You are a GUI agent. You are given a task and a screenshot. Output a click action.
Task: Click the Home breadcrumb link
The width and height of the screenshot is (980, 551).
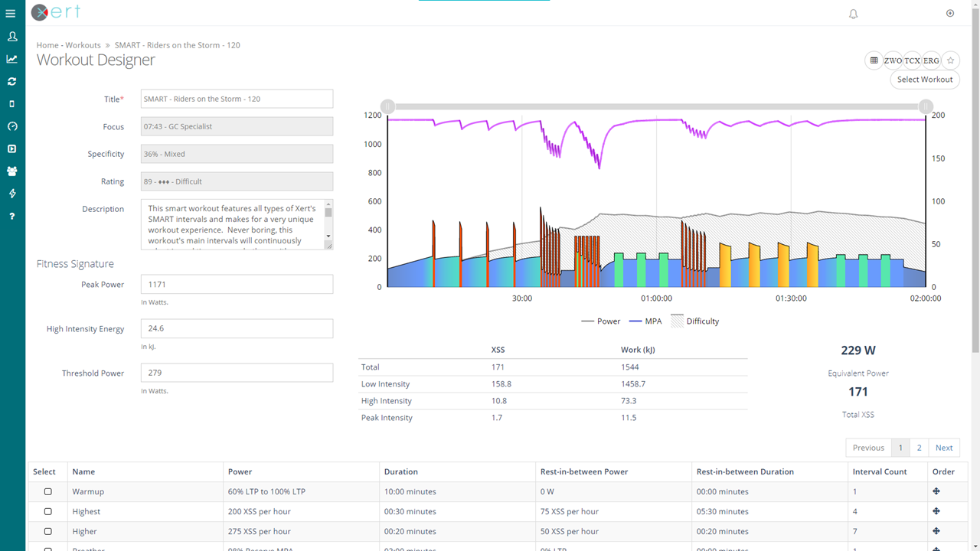[x=47, y=45]
